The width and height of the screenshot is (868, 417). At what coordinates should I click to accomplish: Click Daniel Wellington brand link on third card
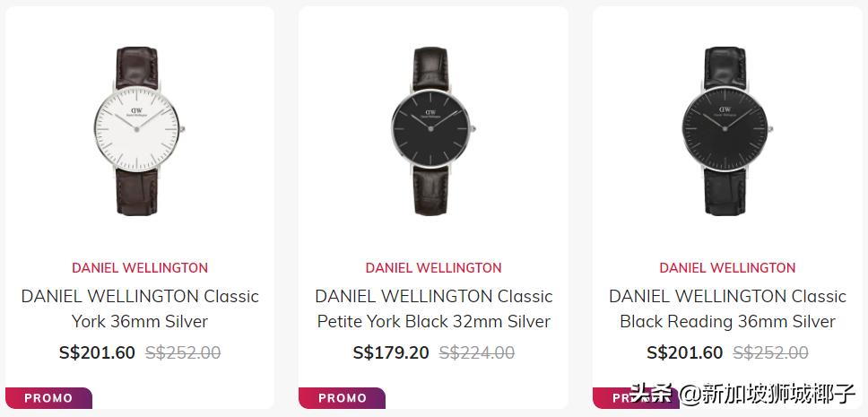[727, 267]
